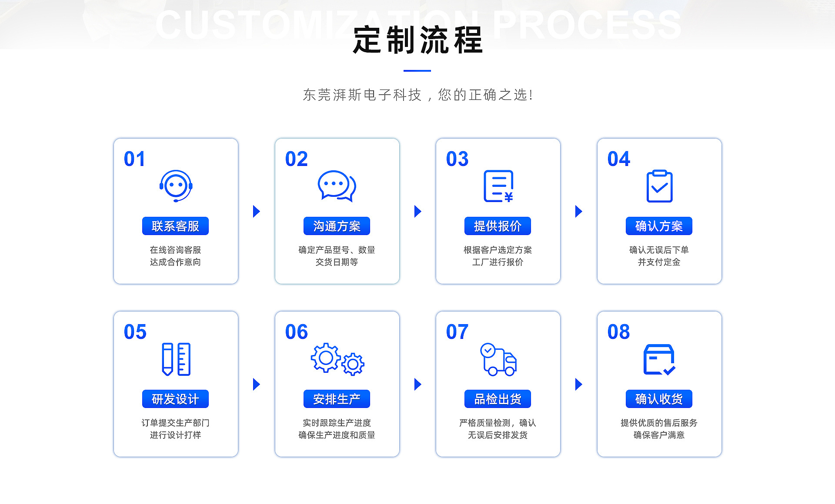
Task: Click the chat bubbles icon in step 02
Action: pyautogui.click(x=337, y=186)
